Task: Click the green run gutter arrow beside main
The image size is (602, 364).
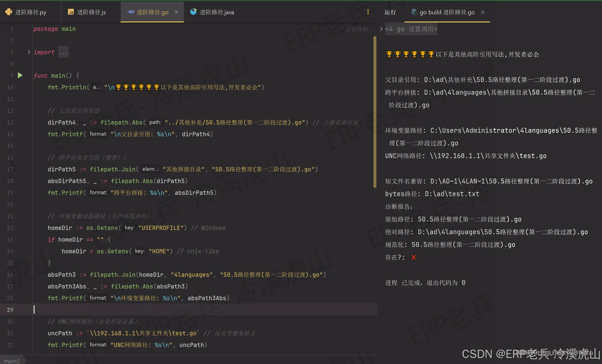Action: 20,76
